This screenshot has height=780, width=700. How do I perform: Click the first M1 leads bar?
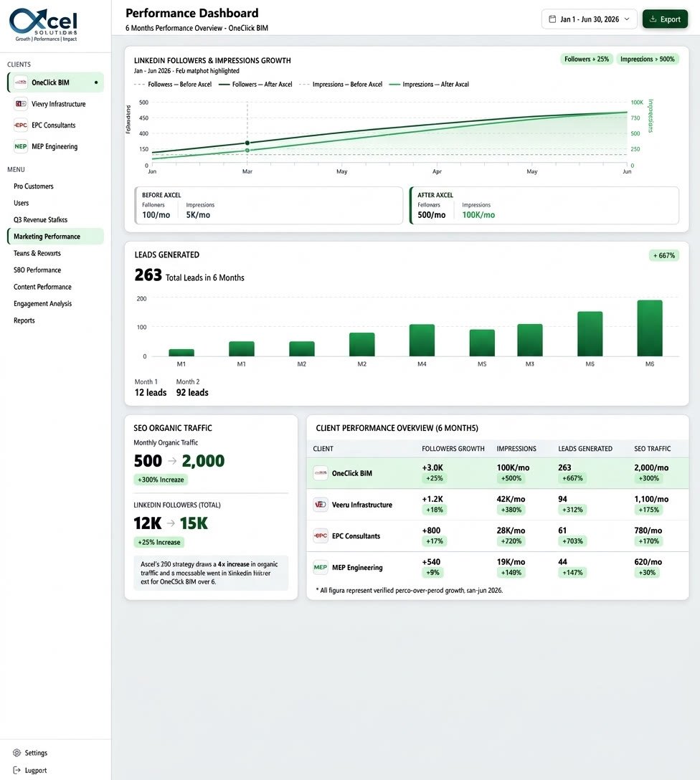click(x=181, y=353)
